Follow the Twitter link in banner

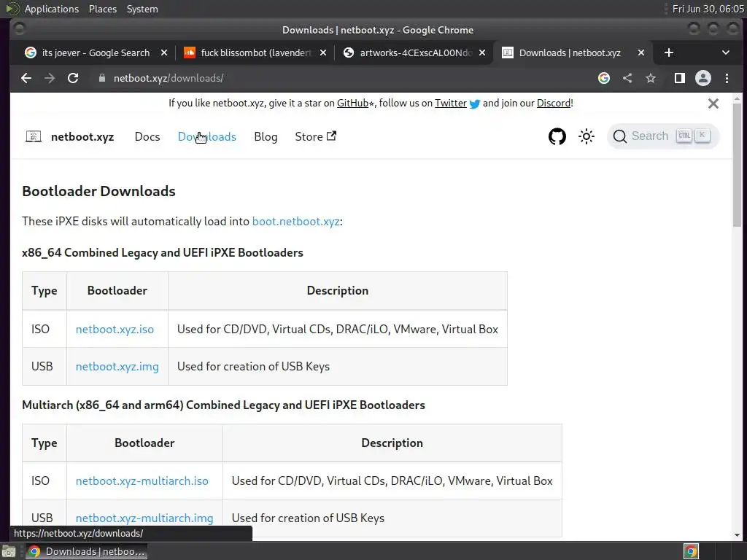451,103
